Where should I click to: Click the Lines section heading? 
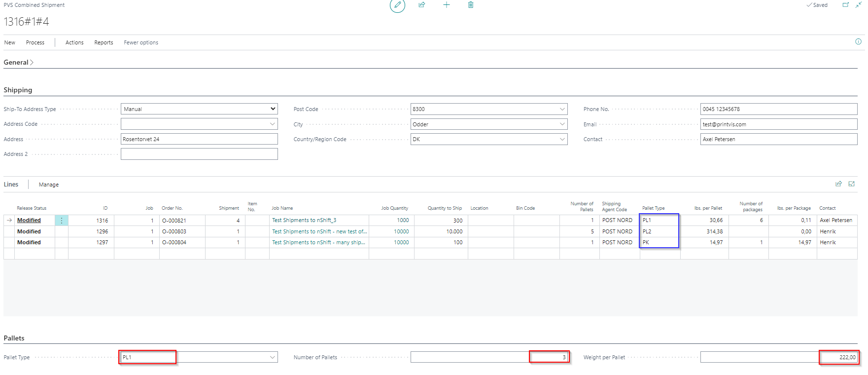pyautogui.click(x=11, y=185)
